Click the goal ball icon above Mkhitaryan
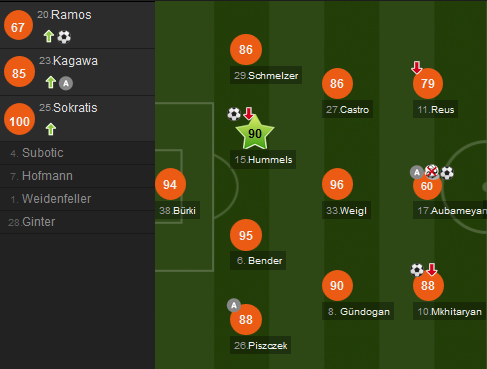Screen dimensions: 487x369 [417, 270]
